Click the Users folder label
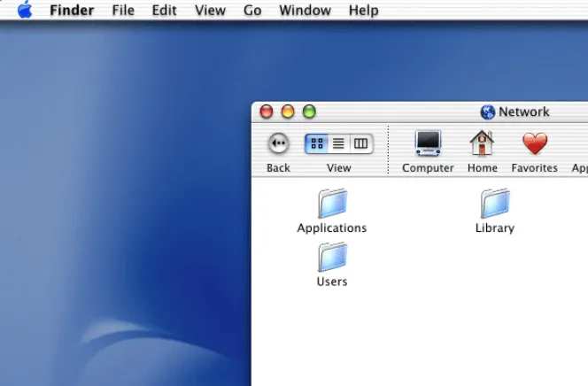 [332, 282]
